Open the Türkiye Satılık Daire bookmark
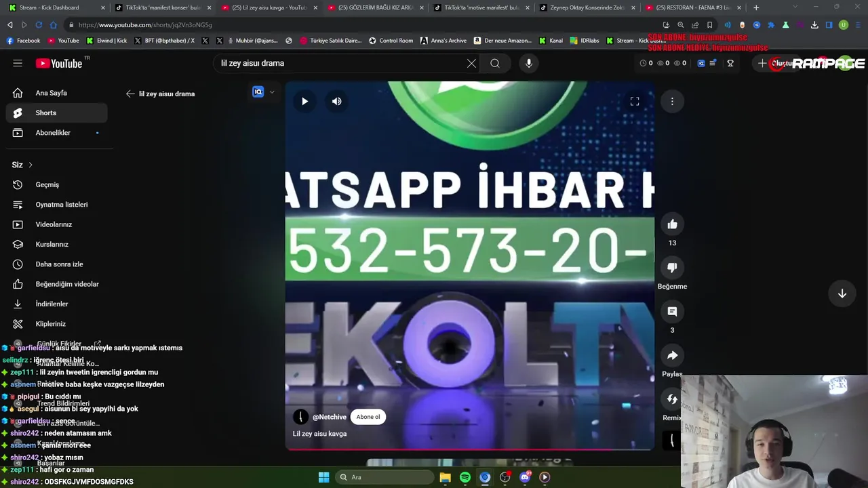Viewport: 868px width, 488px height. click(330, 40)
